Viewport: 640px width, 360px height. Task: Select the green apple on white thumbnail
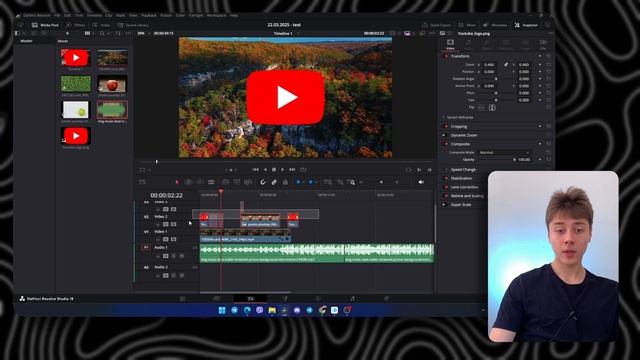pos(76,110)
